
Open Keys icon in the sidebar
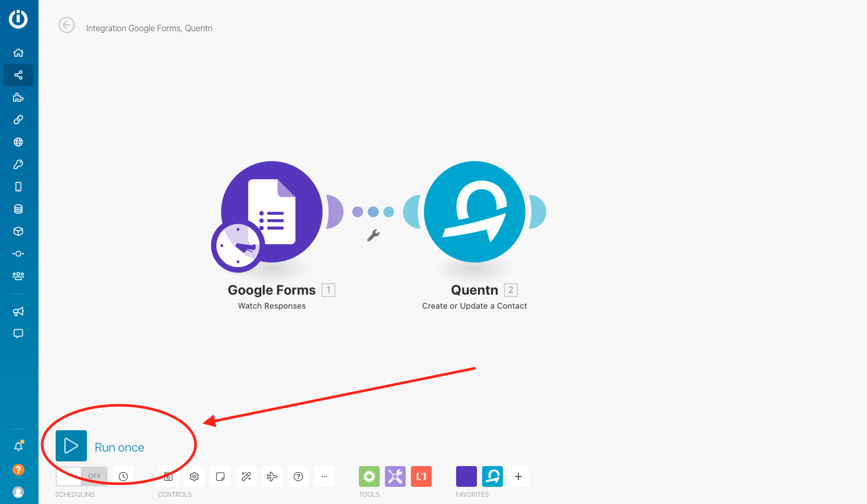pos(18,164)
